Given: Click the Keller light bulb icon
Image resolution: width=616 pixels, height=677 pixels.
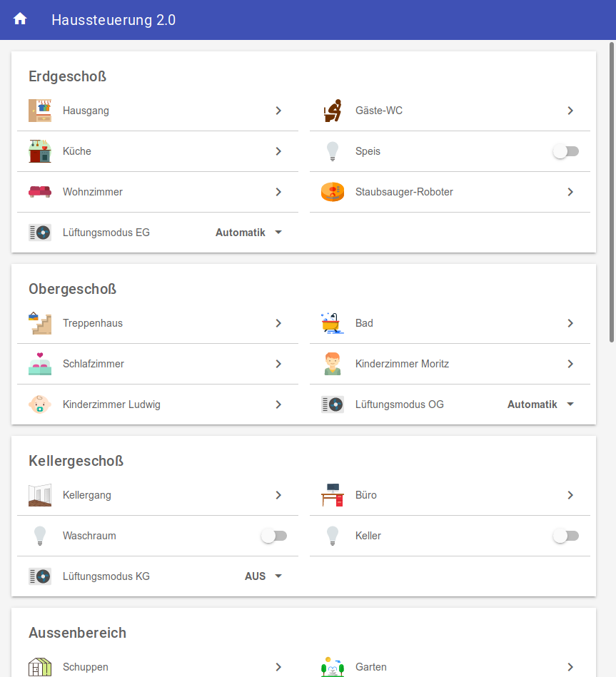Looking at the screenshot, I should pyautogui.click(x=333, y=535).
